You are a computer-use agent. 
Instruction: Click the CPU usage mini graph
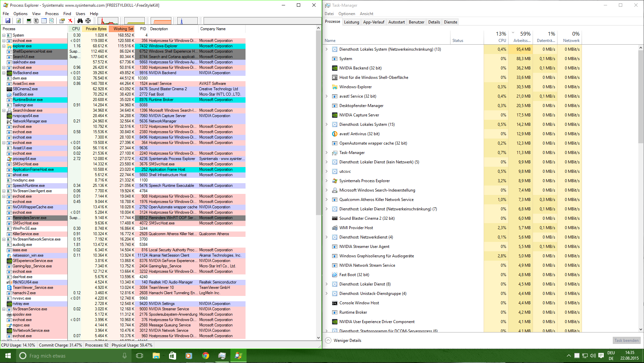click(108, 21)
